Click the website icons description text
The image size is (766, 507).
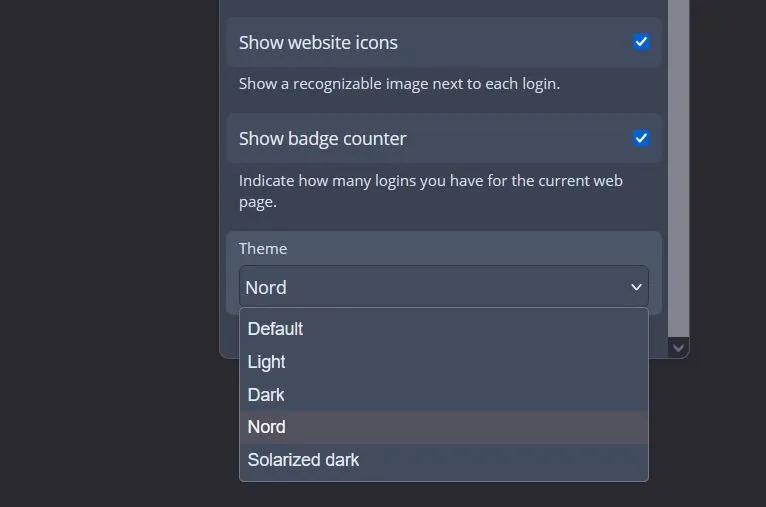(x=399, y=83)
